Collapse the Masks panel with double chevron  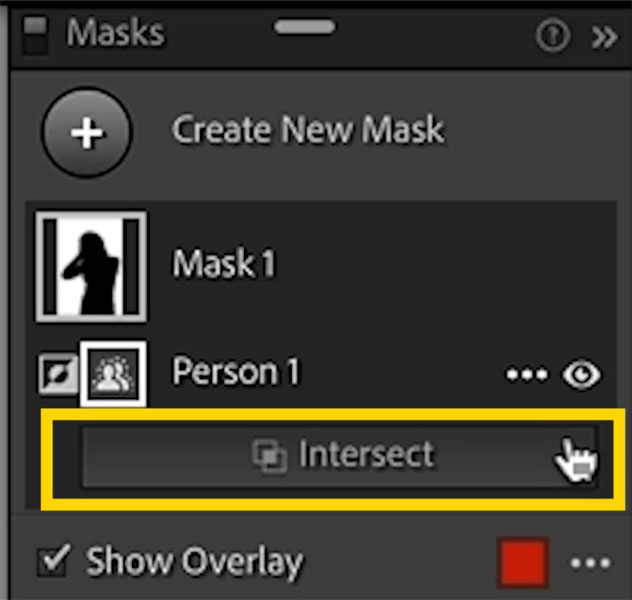(604, 37)
